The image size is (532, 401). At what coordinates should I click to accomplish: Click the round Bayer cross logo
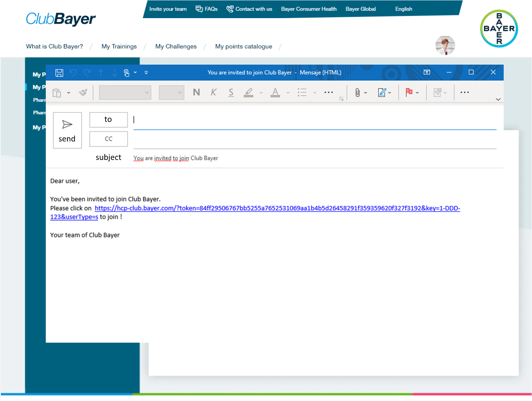tap(499, 29)
